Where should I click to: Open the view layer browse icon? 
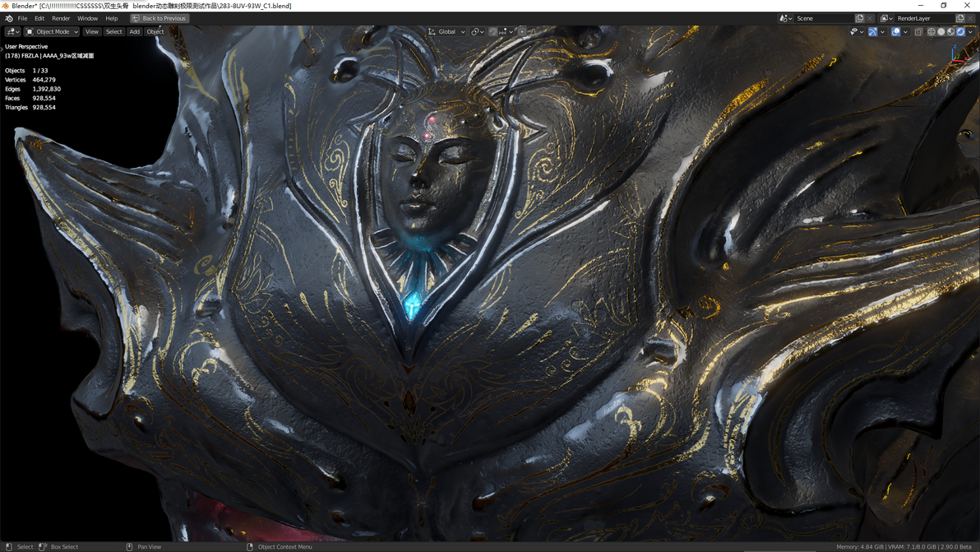click(886, 18)
